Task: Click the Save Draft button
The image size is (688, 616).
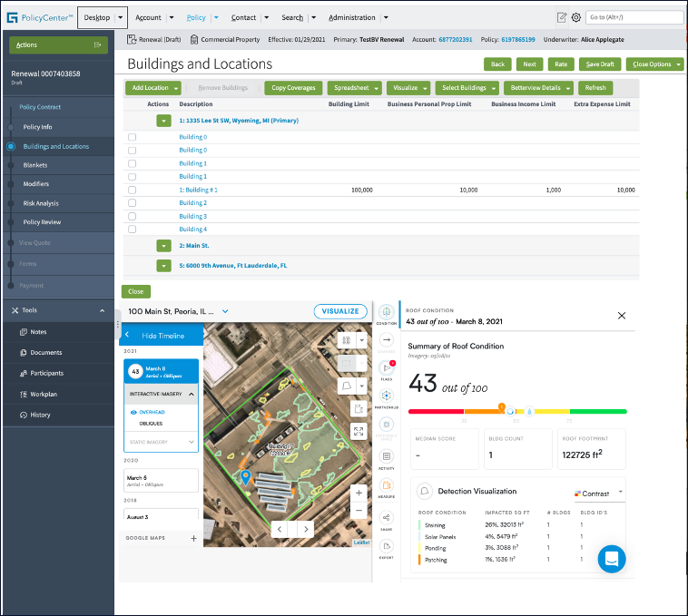Action: pos(600,64)
